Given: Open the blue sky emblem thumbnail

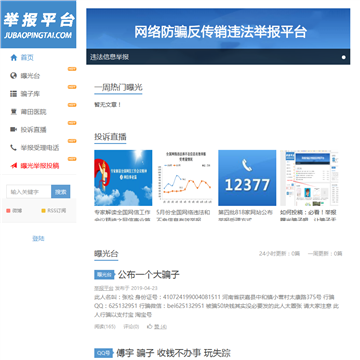Looking at the screenshot, I should pos(123,178).
